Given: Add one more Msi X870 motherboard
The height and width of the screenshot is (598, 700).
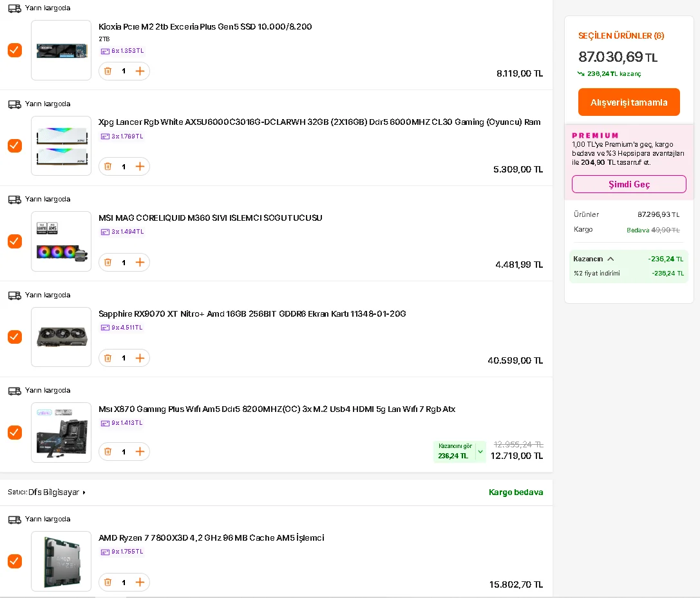Looking at the screenshot, I should [140, 452].
